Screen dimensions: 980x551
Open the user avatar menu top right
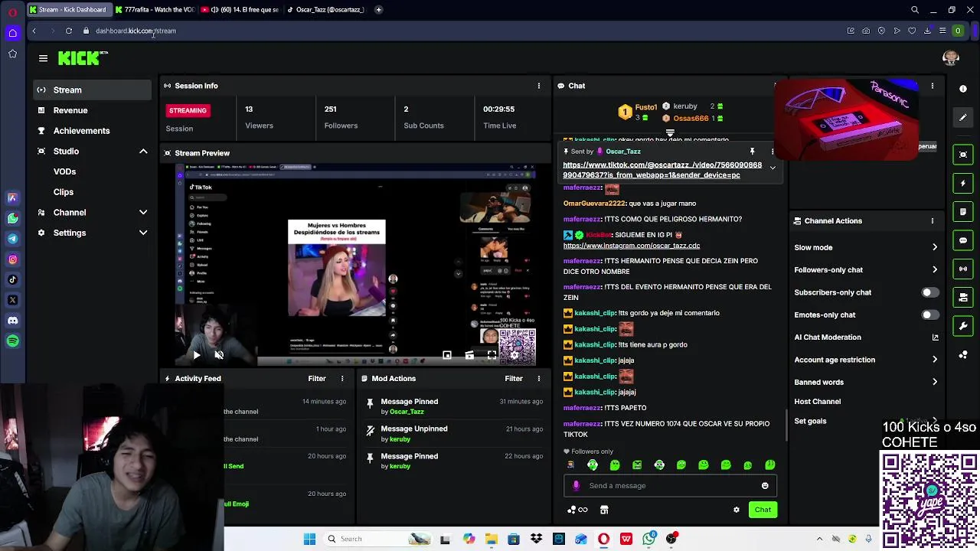tap(951, 58)
